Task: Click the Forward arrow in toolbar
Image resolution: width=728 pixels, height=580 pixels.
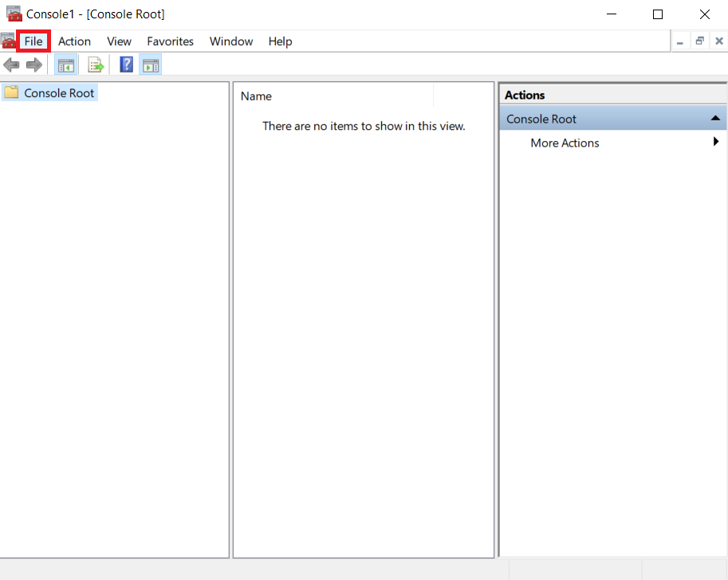Action: [34, 65]
